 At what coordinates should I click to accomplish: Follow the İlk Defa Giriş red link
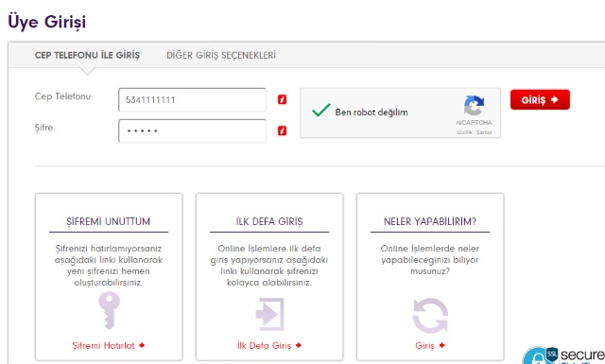tap(268, 345)
